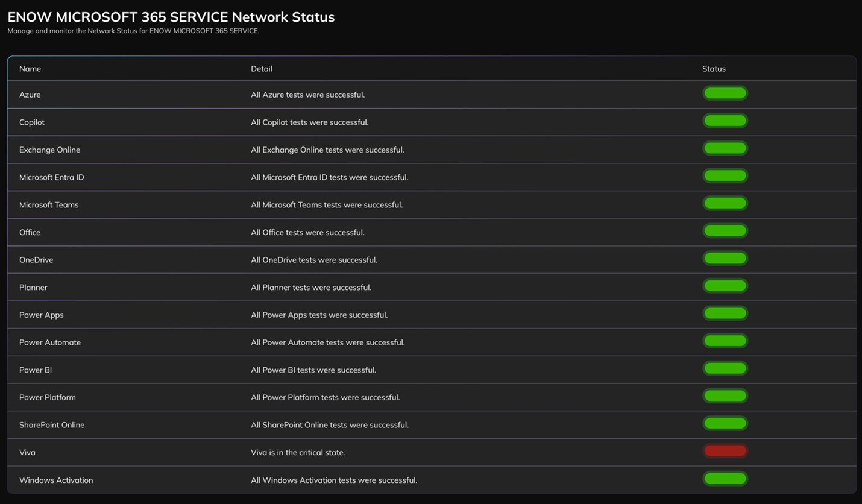Select the Azure service name

[x=30, y=95]
